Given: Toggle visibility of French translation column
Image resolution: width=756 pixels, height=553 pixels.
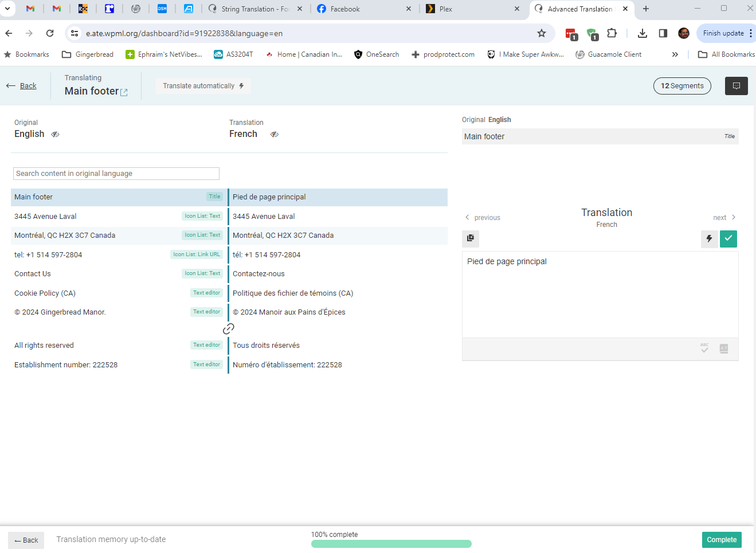Looking at the screenshot, I should click(275, 134).
